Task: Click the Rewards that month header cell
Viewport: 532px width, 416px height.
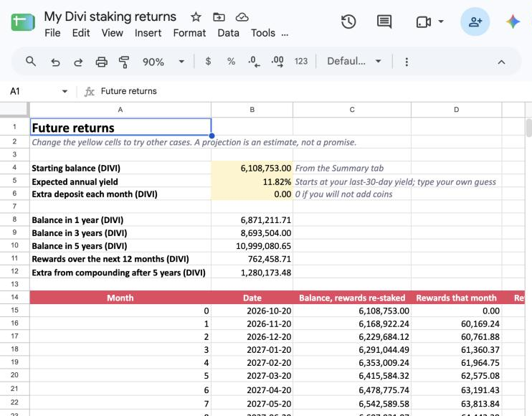Action: click(x=456, y=298)
